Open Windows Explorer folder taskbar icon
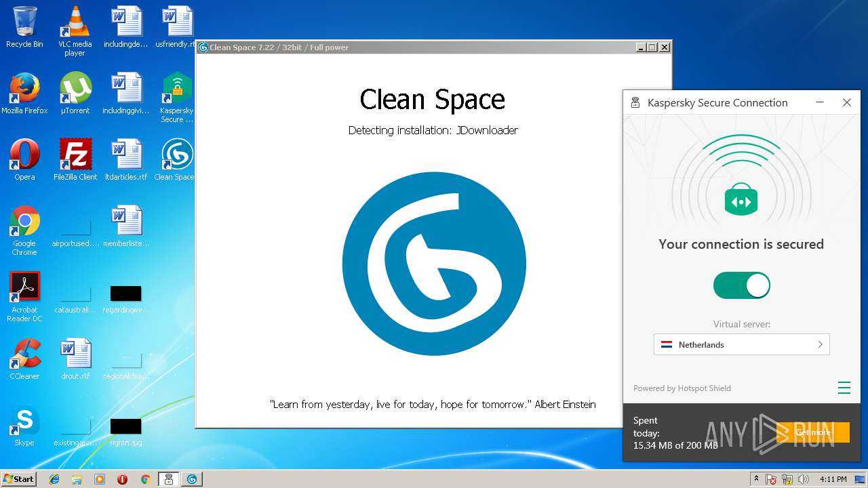The image size is (868, 488). (77, 479)
